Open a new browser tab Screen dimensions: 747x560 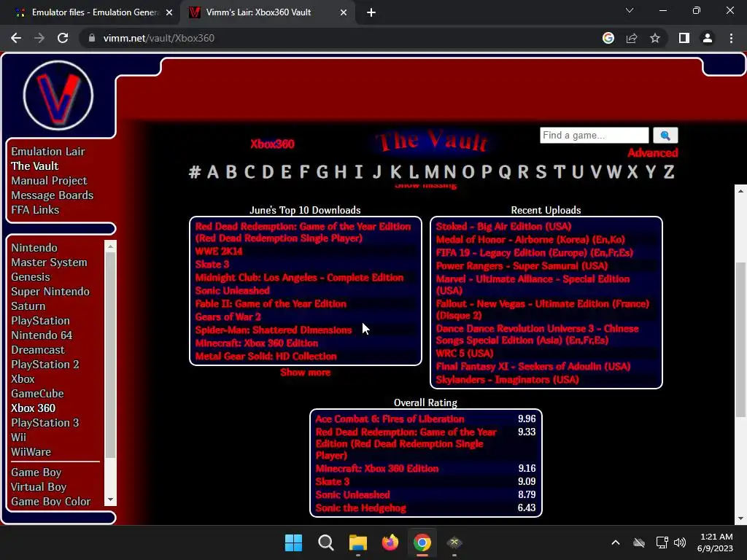point(371,12)
